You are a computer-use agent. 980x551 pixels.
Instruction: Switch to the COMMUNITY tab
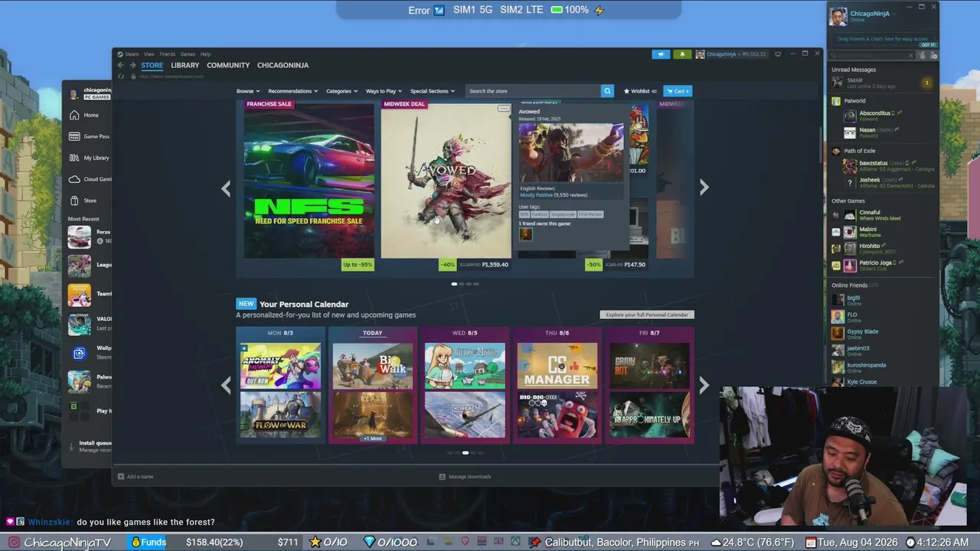coord(228,66)
